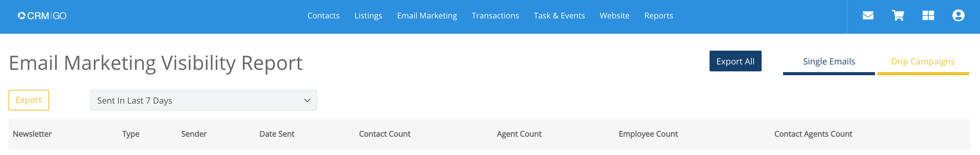This screenshot has height=155, width=980.
Task: Click the CRM GO logo
Action: pos(42,16)
